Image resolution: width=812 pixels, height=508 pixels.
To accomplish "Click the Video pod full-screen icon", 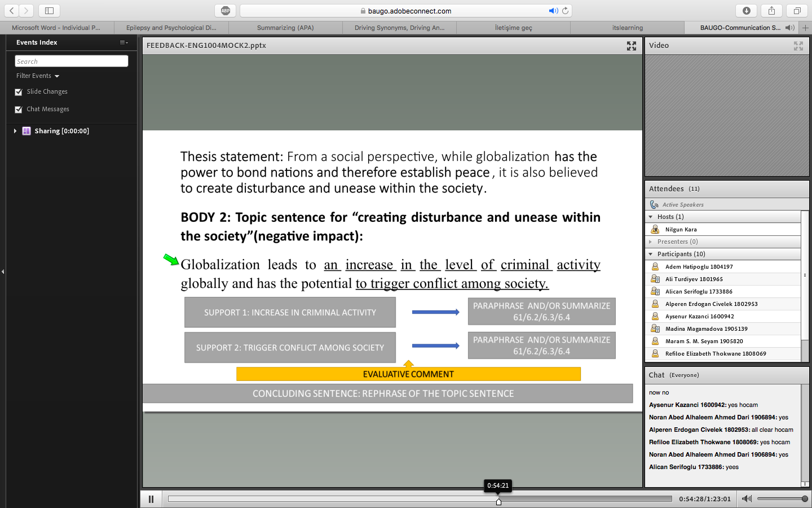I will pos(798,46).
